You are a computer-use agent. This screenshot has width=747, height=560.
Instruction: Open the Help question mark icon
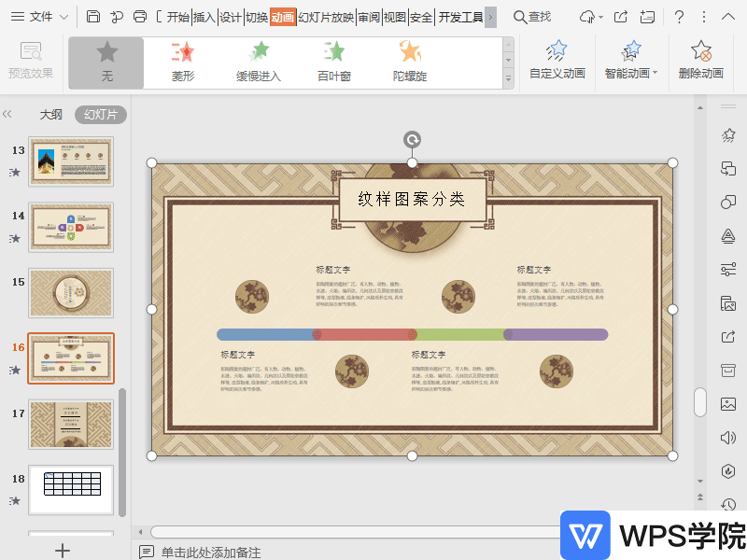pyautogui.click(x=679, y=16)
